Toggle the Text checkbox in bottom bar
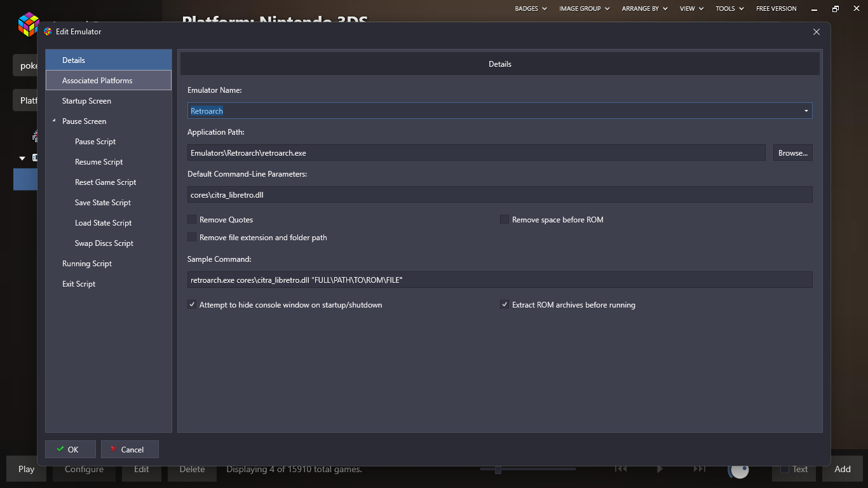The height and width of the screenshot is (488, 868). 785,469
